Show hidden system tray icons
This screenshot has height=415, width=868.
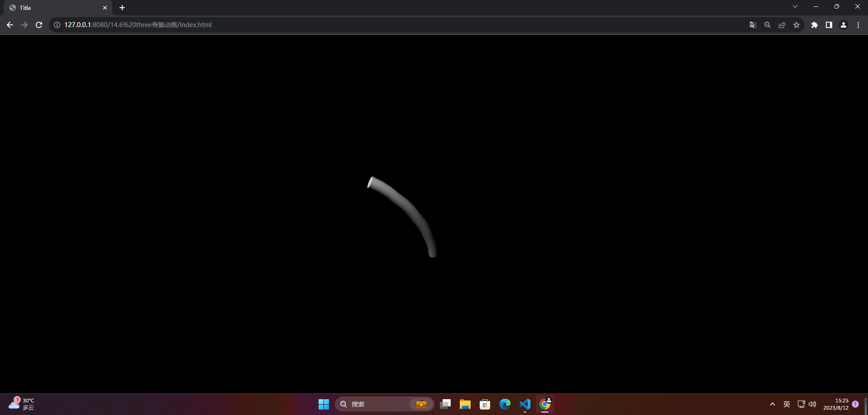[x=773, y=404]
